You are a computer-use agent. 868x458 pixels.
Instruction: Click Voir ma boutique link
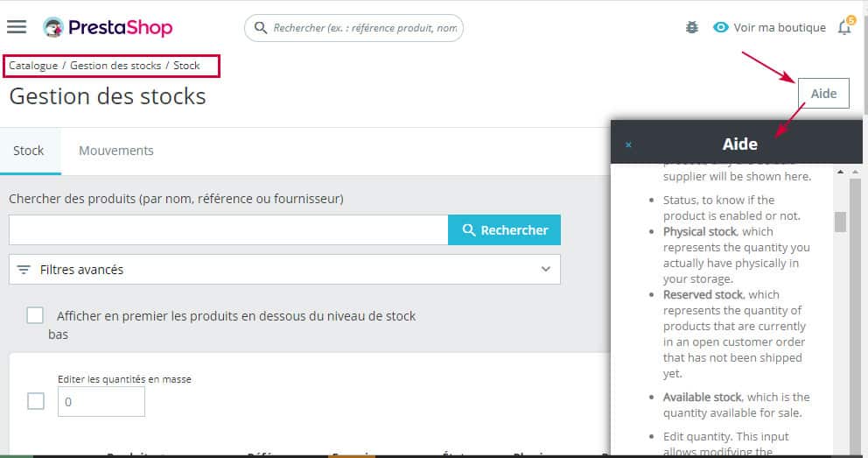779,27
